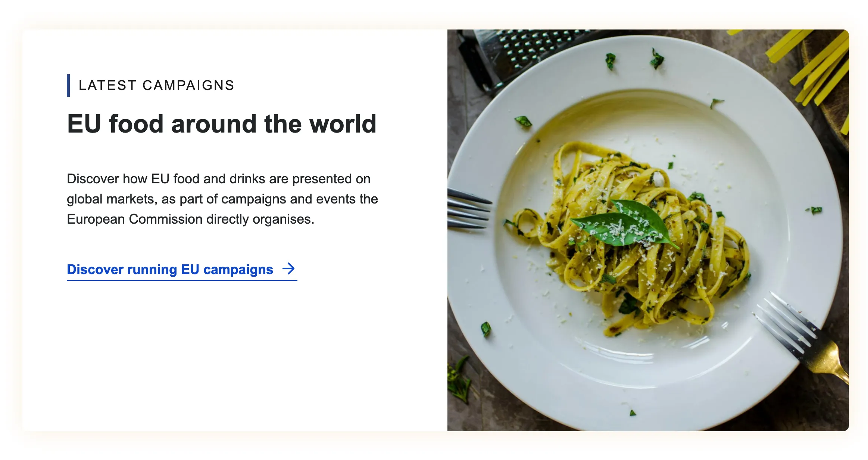This screenshot has width=868, height=460.
Task: Open Discover running EU campaigns link
Action: pyautogui.click(x=170, y=270)
